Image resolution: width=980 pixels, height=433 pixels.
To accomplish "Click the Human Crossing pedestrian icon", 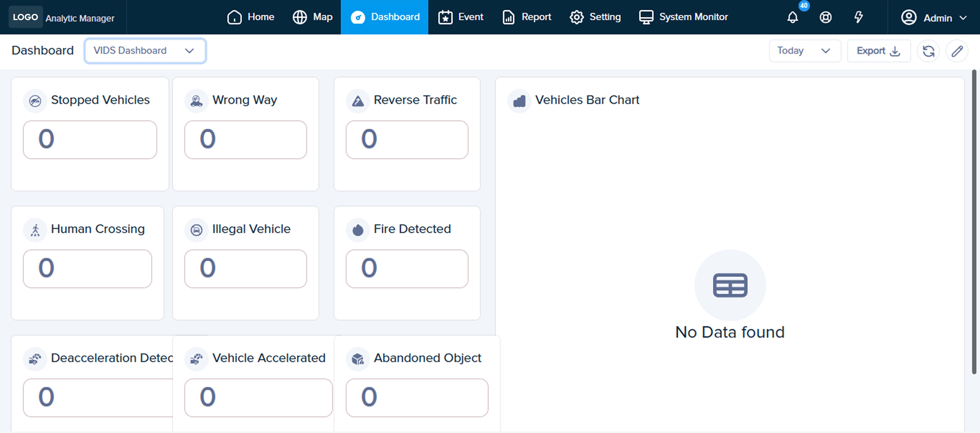I will [x=35, y=230].
